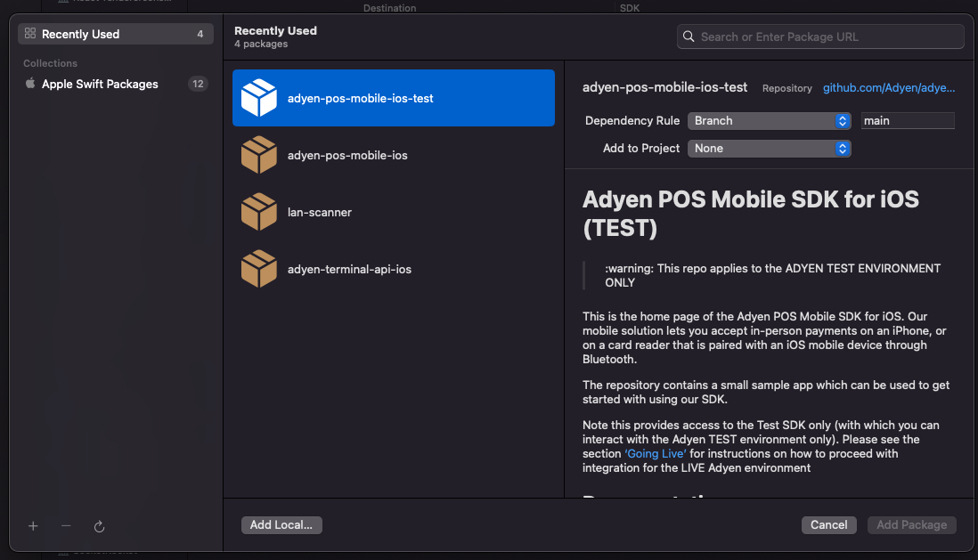Viewport: 978px width, 560px height.
Task: Open the Add to Project dropdown
Action: [769, 149]
